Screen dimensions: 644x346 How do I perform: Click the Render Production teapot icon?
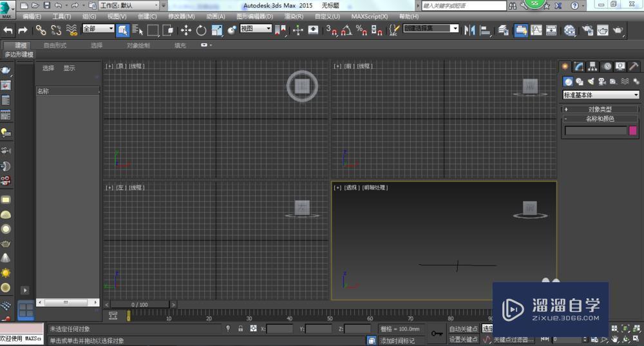pos(618,30)
